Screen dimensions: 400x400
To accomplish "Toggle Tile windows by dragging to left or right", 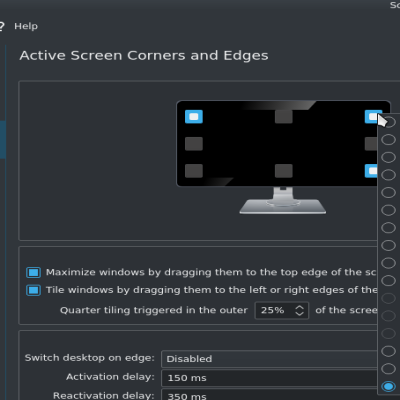I will click(x=33, y=290).
